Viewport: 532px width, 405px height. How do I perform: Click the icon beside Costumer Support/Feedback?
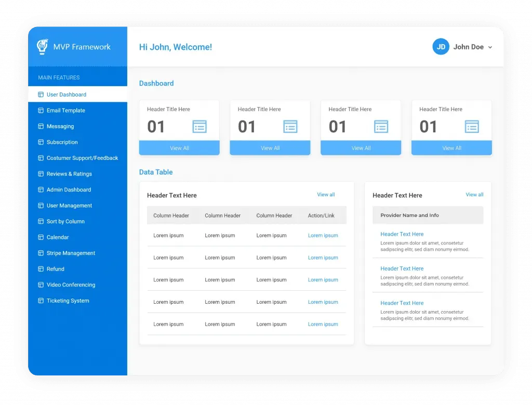click(x=41, y=158)
